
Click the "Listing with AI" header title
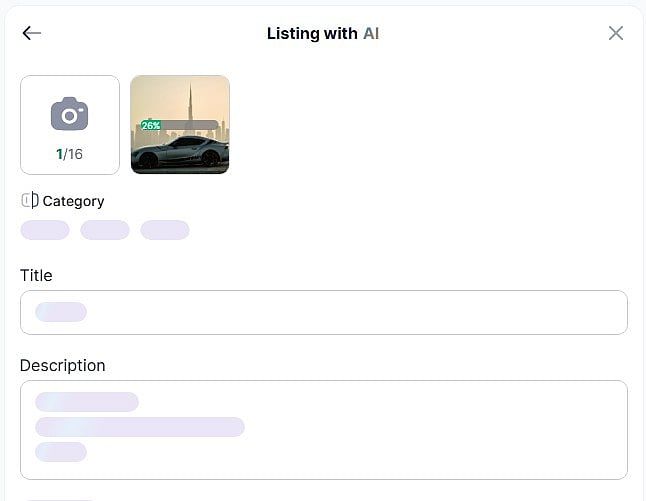pos(322,33)
